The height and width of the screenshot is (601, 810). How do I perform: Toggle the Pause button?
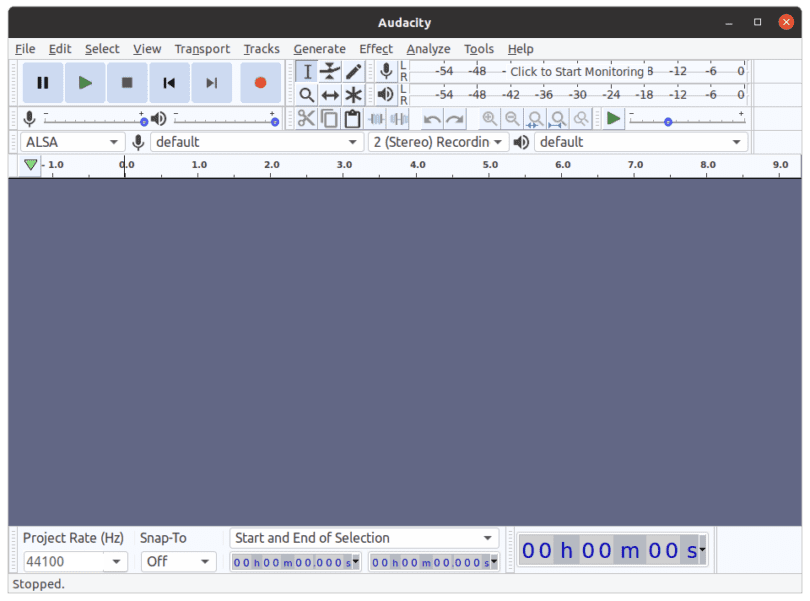tap(43, 83)
